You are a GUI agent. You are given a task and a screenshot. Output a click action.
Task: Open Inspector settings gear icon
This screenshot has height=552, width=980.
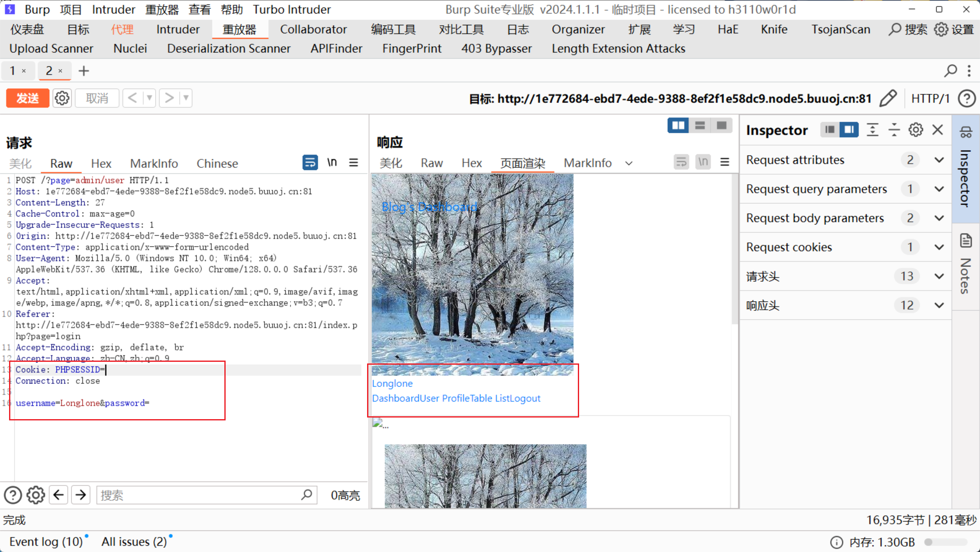coord(916,130)
